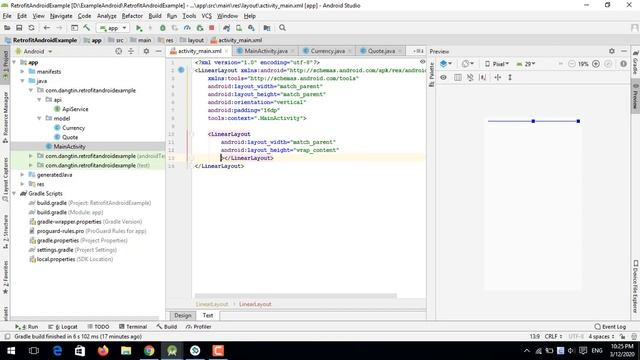The height and width of the screenshot is (360, 640).
Task: Click the Make Project hammer icon
Action: click(87, 28)
